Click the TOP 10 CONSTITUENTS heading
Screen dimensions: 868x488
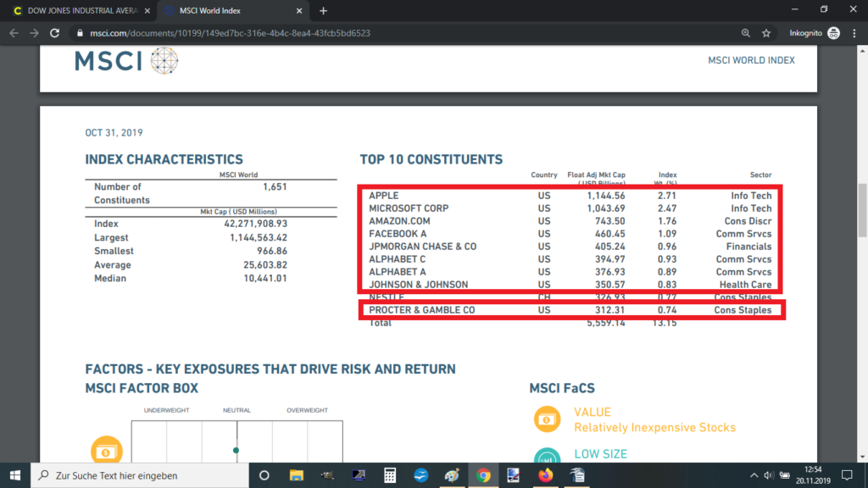click(431, 159)
